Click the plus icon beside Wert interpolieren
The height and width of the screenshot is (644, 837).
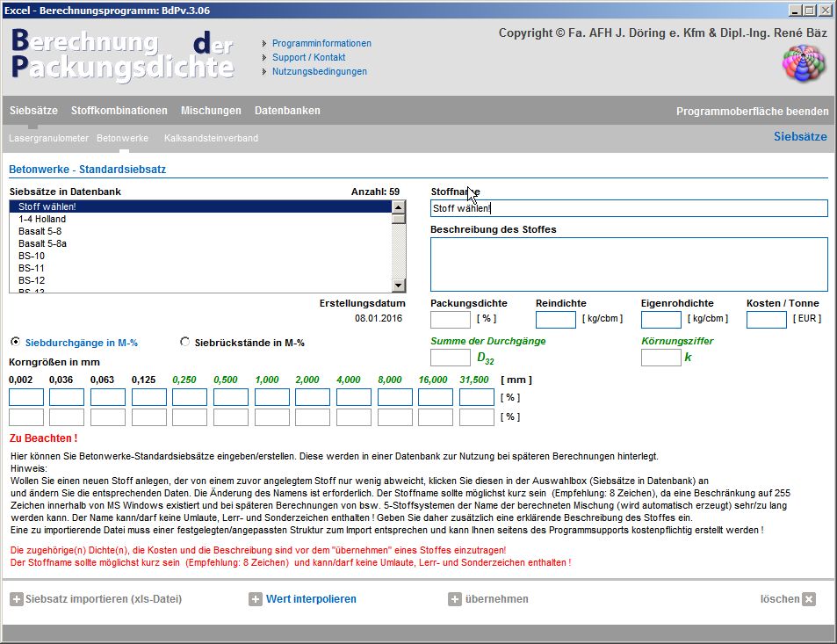(256, 599)
